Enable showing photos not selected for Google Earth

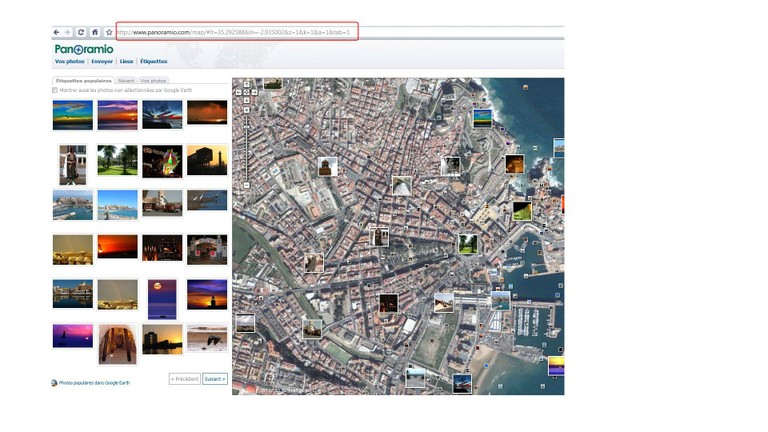[55, 90]
